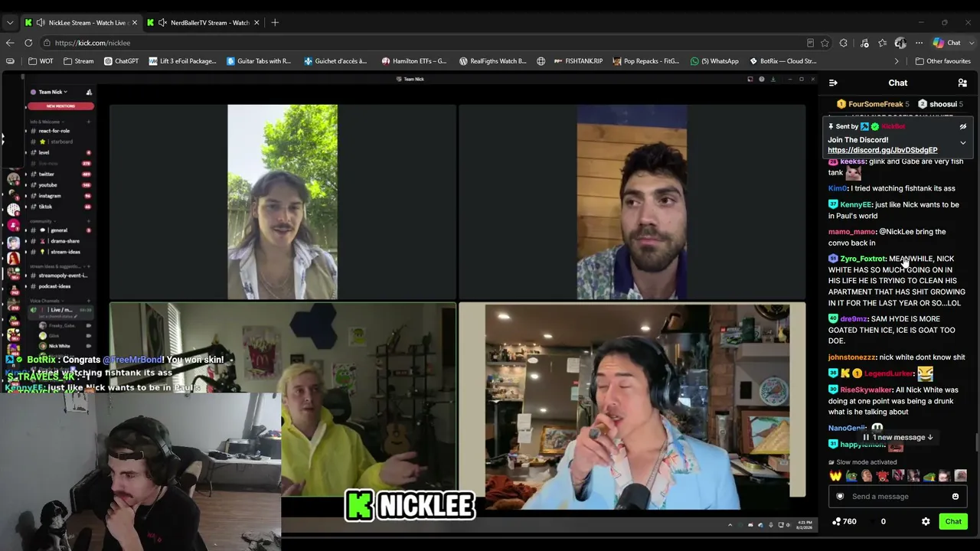Collapse the chat panel with the arrow icon

[833, 83]
